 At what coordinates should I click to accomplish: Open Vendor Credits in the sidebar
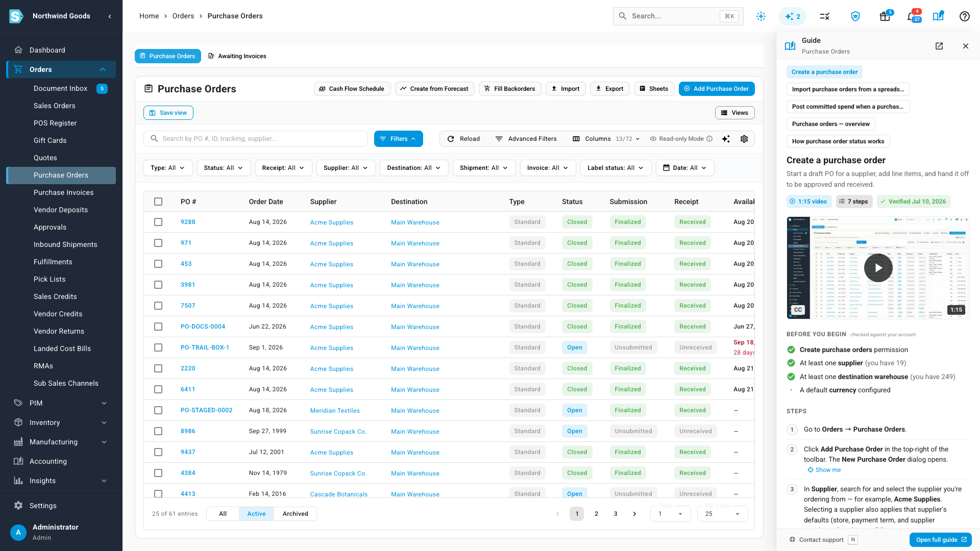click(x=58, y=314)
